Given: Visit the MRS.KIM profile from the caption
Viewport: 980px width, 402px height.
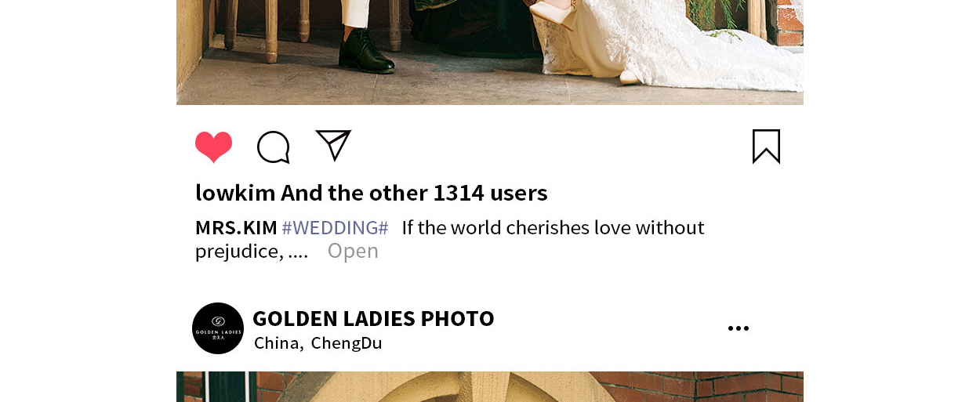Looking at the screenshot, I should [236, 228].
